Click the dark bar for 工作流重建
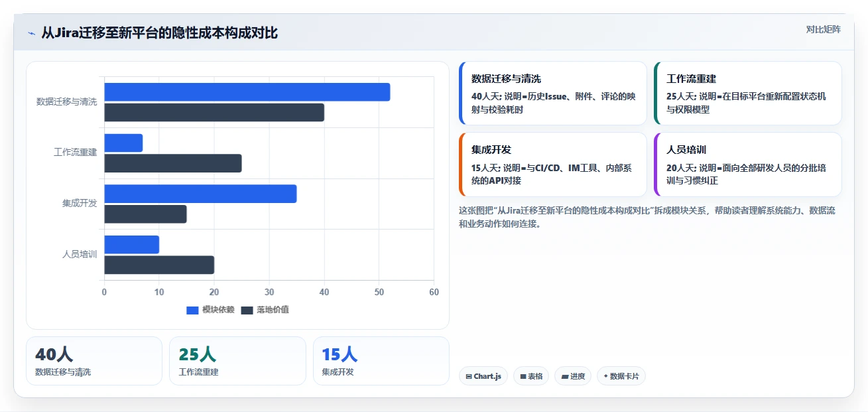 click(173, 163)
